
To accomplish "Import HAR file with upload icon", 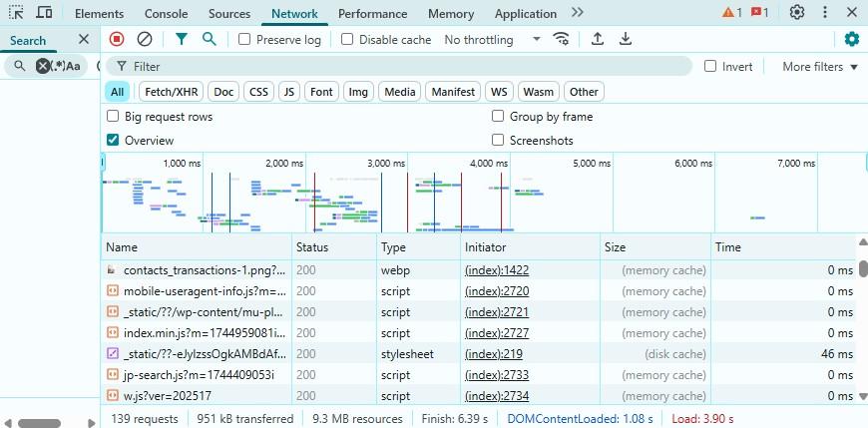I will 598,39.
